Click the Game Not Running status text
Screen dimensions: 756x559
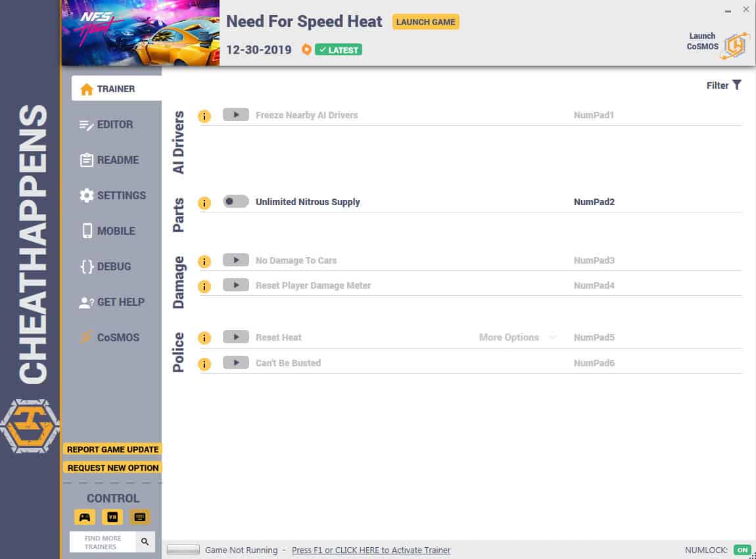[241, 550]
